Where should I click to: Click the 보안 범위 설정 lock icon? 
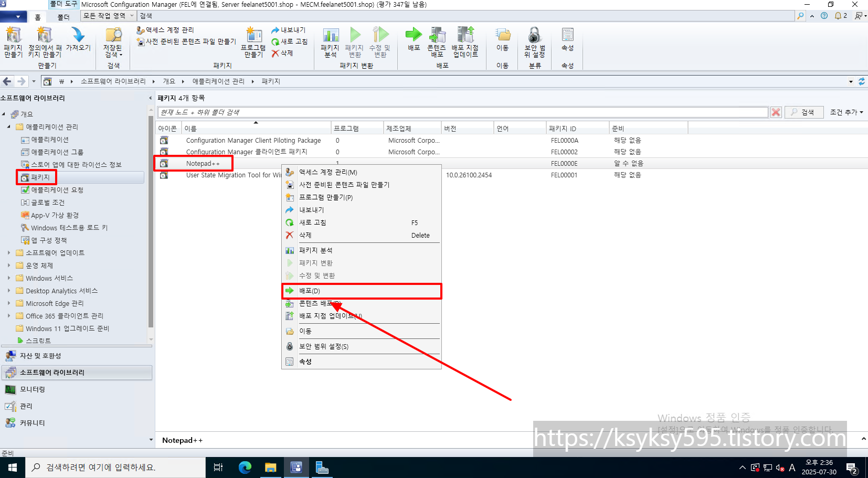pos(535,42)
